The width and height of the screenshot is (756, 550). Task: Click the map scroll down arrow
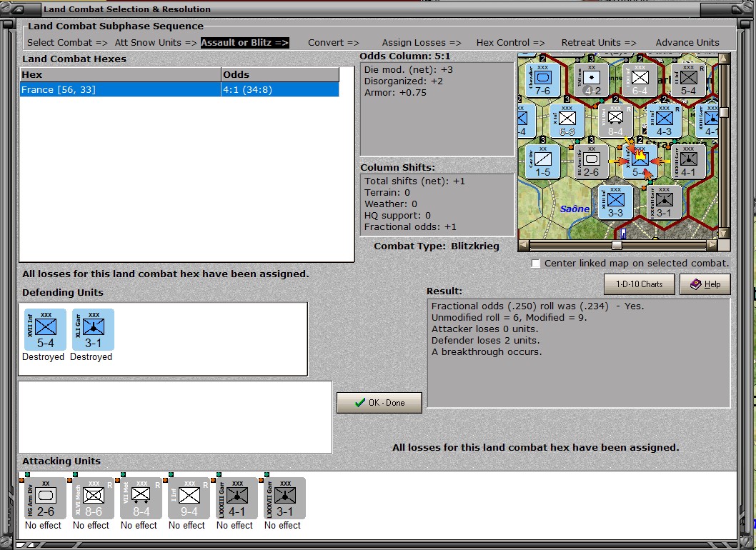coord(724,234)
